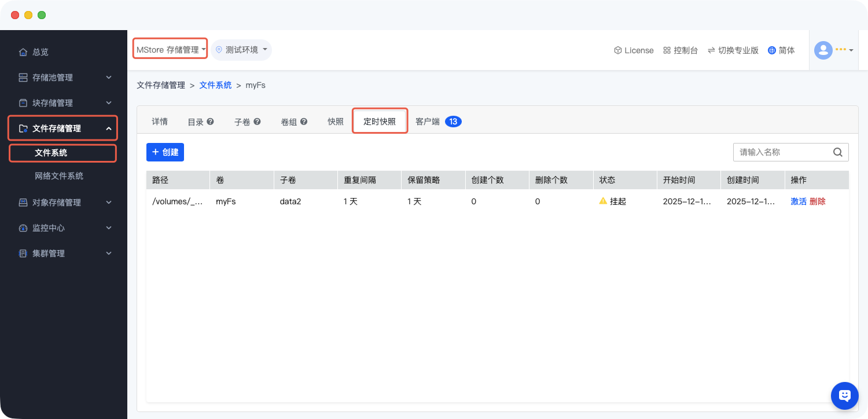This screenshot has height=419, width=868.
Task: Click the user avatar icon
Action: 823,50
